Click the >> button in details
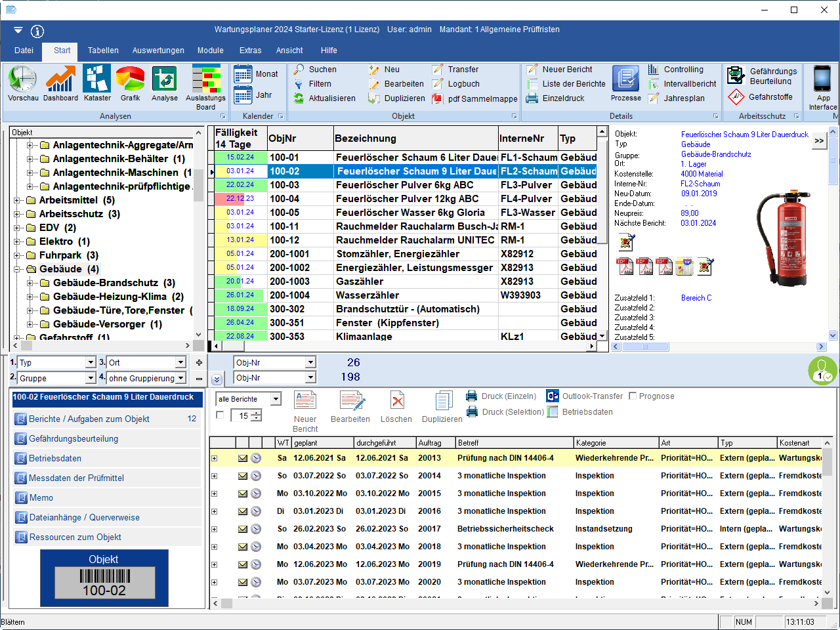This screenshot has width=840, height=630. click(x=819, y=140)
